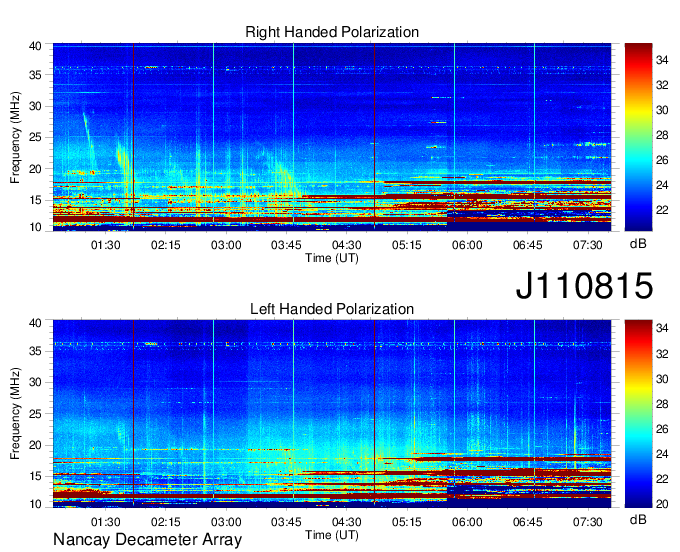Click the 25 frequency tick on top plot
The width and height of the screenshot is (680, 552).
coord(35,137)
